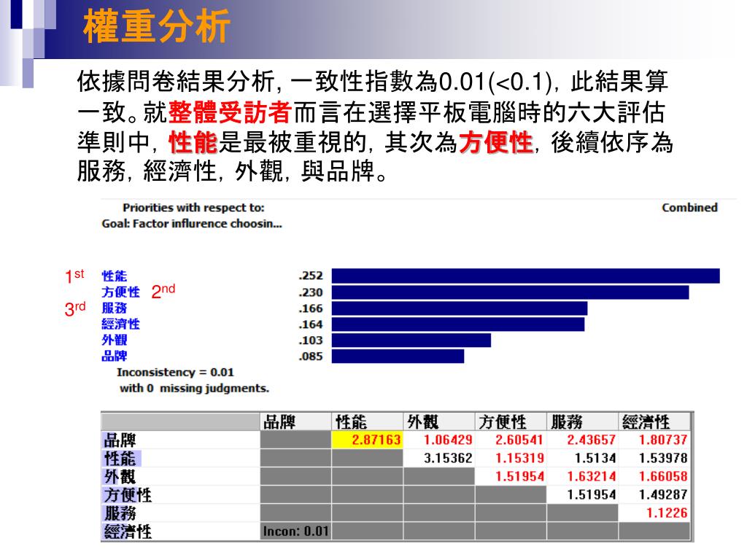This screenshot has width=747, height=560.
Task: Click the 性能 column header in matrix
Action: tap(368, 422)
